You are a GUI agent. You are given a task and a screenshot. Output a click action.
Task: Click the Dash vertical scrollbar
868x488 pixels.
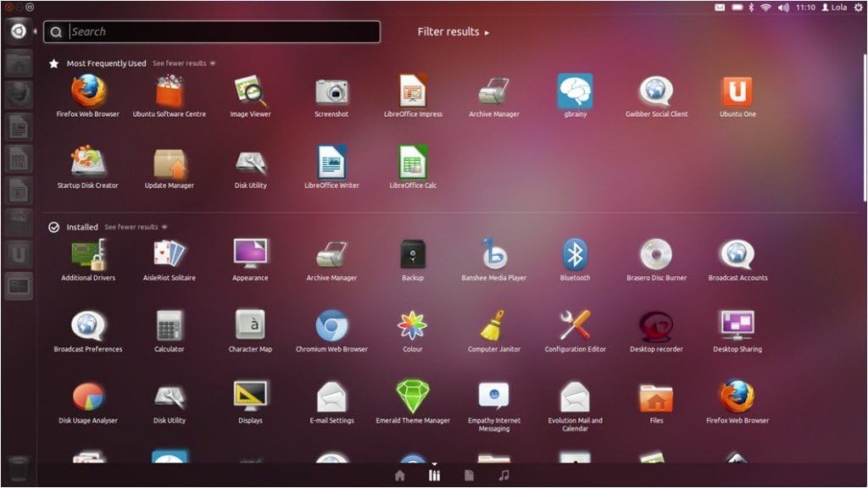click(865, 128)
